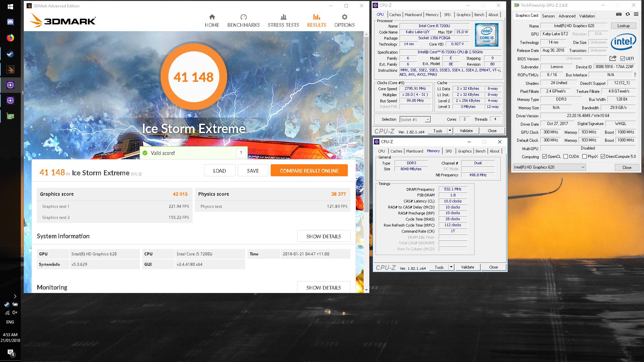This screenshot has height=362, width=644.
Task: Click the SAVE button in 3DMark
Action: point(253,171)
